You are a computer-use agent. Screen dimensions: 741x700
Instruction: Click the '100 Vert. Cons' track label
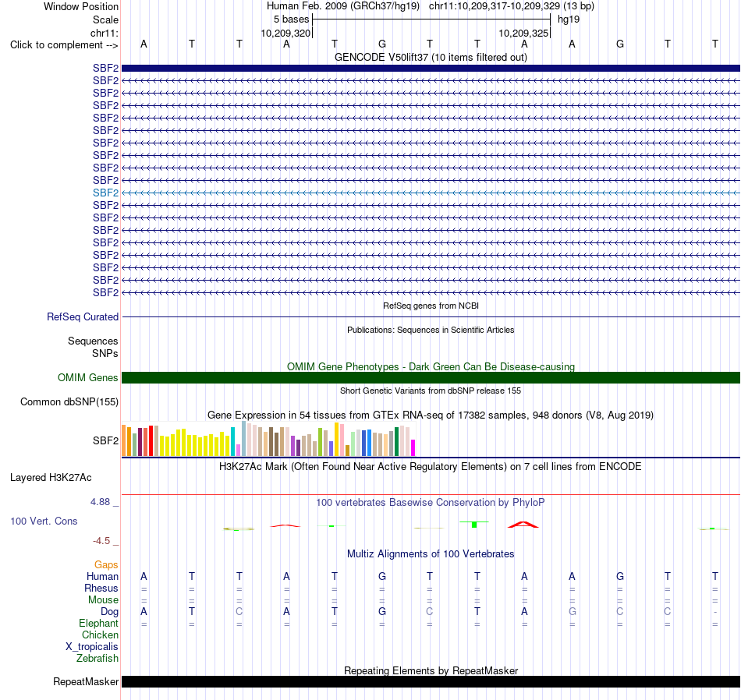point(44,521)
